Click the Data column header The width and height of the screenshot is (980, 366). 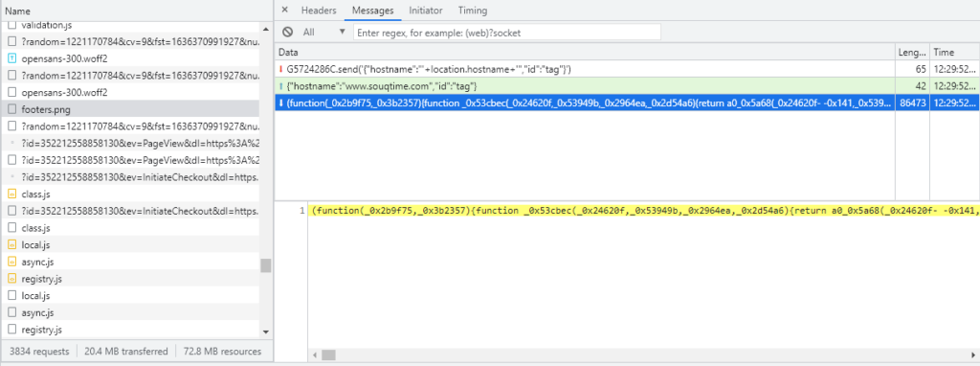tap(288, 52)
